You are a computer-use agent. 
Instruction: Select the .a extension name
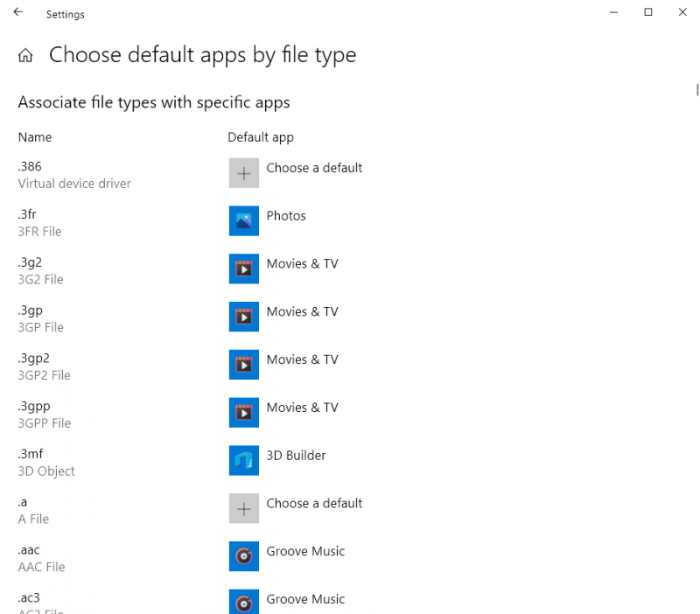23,502
